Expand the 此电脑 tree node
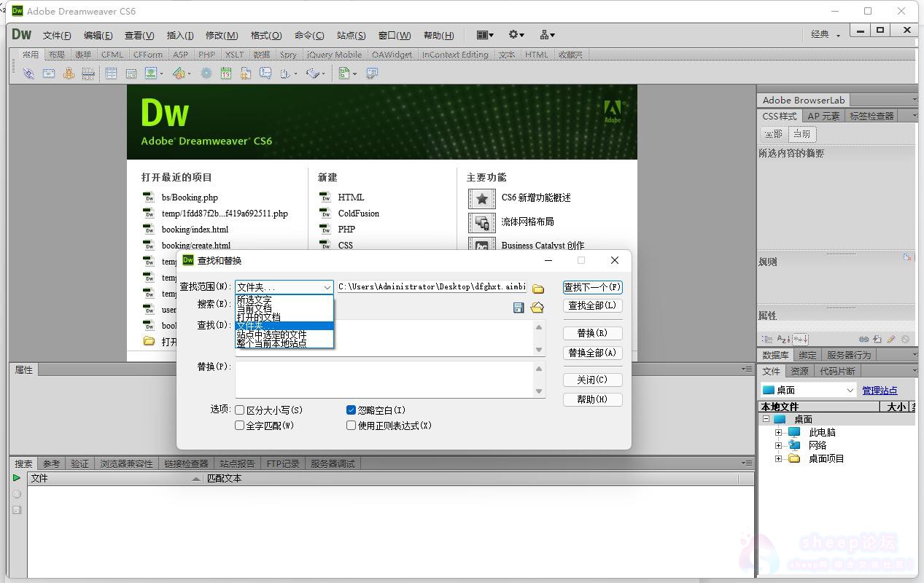Image resolution: width=924 pixels, height=583 pixels. (778, 432)
